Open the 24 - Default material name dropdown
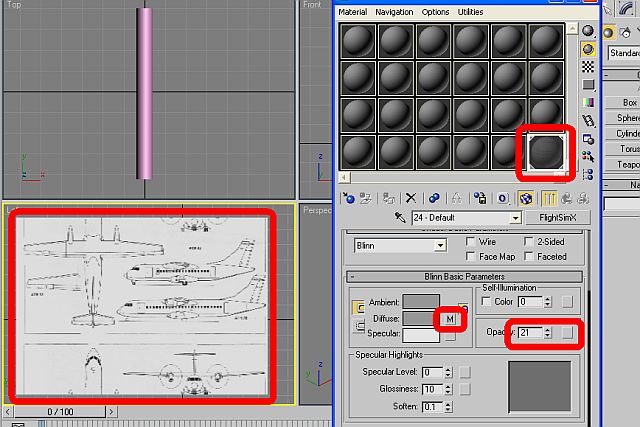 [516, 218]
